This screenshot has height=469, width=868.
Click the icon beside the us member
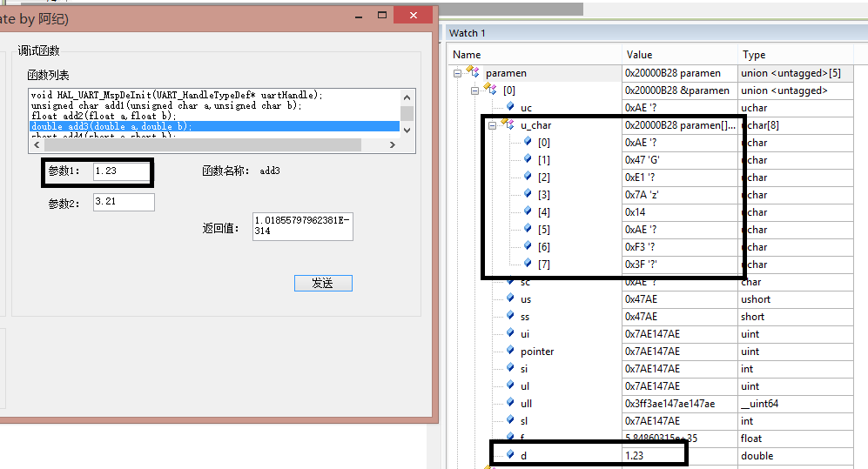pyautogui.click(x=510, y=299)
